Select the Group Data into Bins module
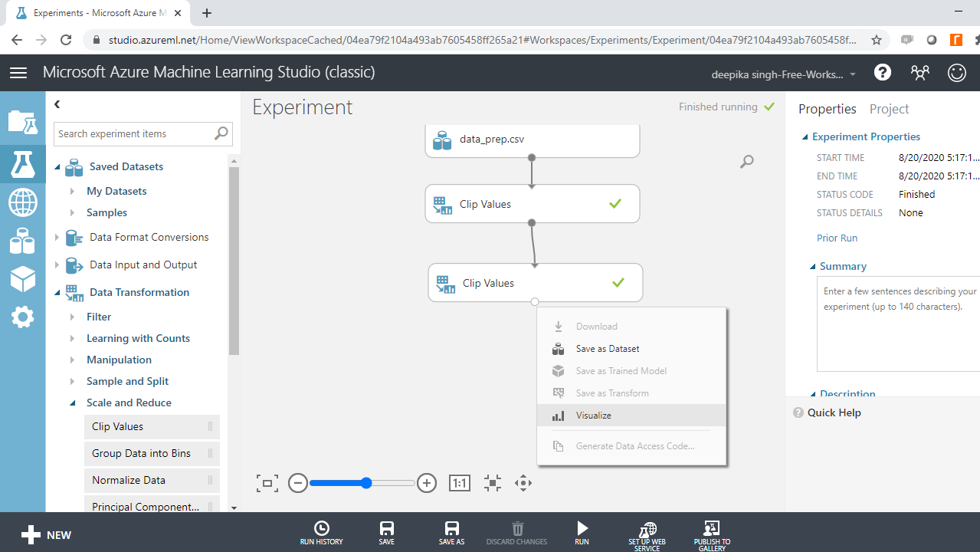980x552 pixels. coord(152,454)
